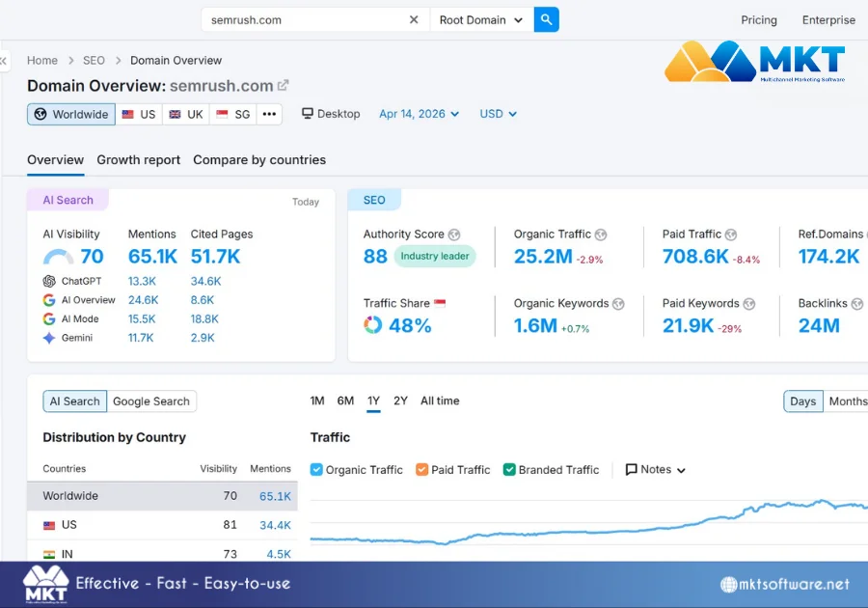
Task: Select the 2Y time range
Action: tap(401, 401)
